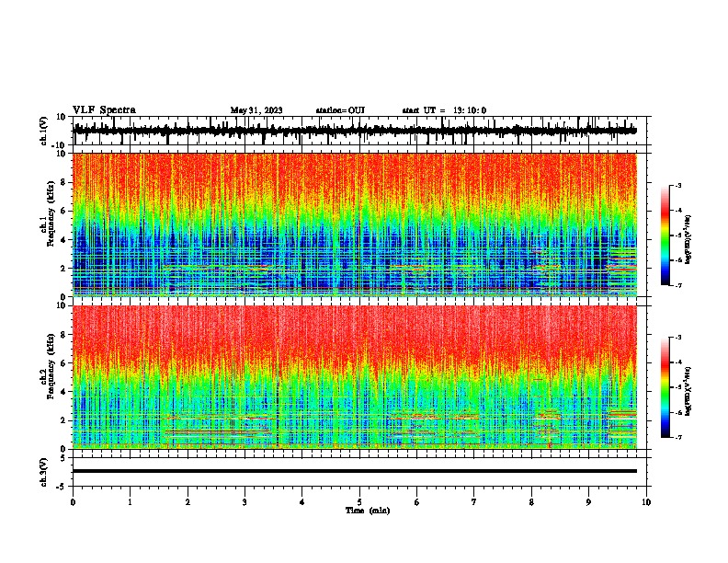Click the "4" kHz tick on ch.2 spectrogram
Image resolution: width=728 pixels, height=563 pixels.
pos(63,392)
